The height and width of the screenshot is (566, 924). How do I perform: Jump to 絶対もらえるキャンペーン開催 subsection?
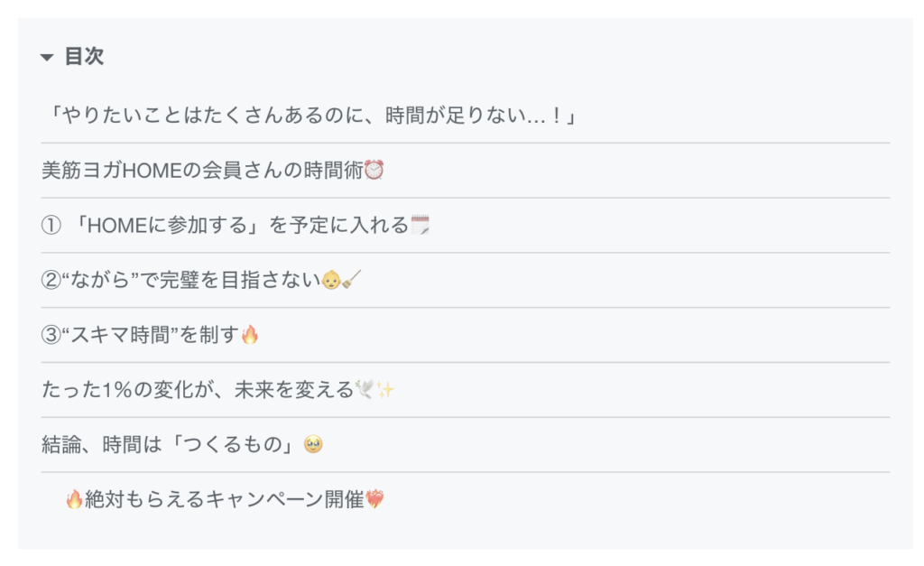pos(224,499)
